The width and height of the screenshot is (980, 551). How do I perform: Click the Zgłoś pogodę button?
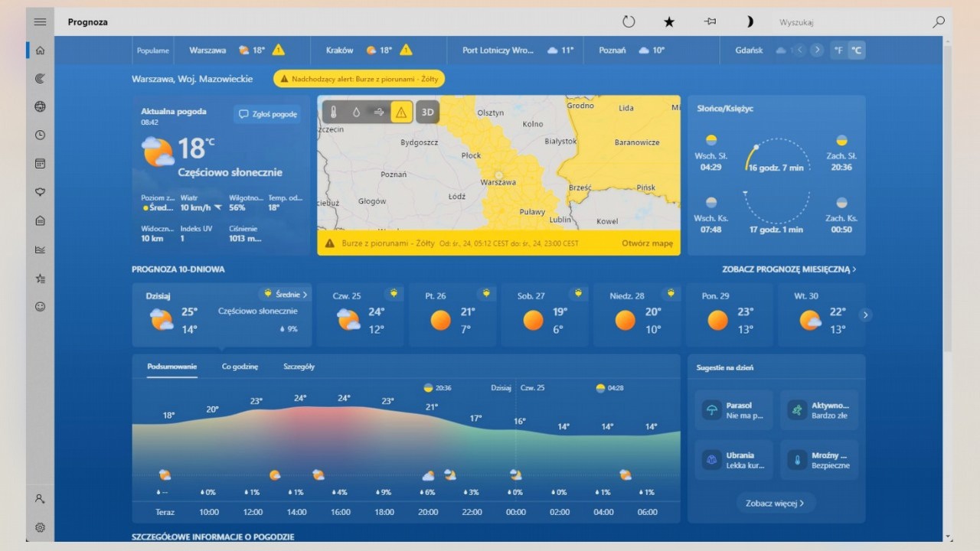267,114
